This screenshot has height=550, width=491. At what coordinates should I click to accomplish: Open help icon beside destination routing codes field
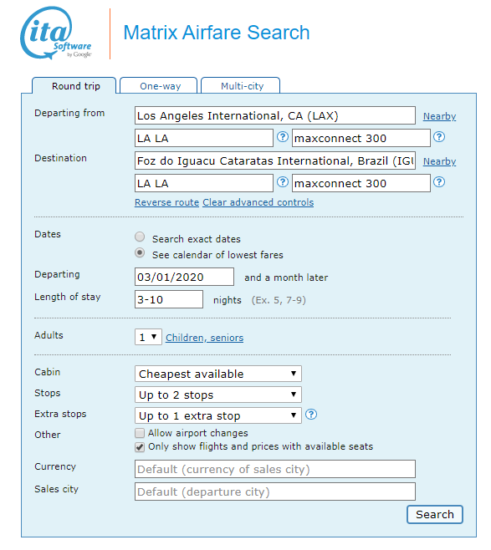coord(283,182)
